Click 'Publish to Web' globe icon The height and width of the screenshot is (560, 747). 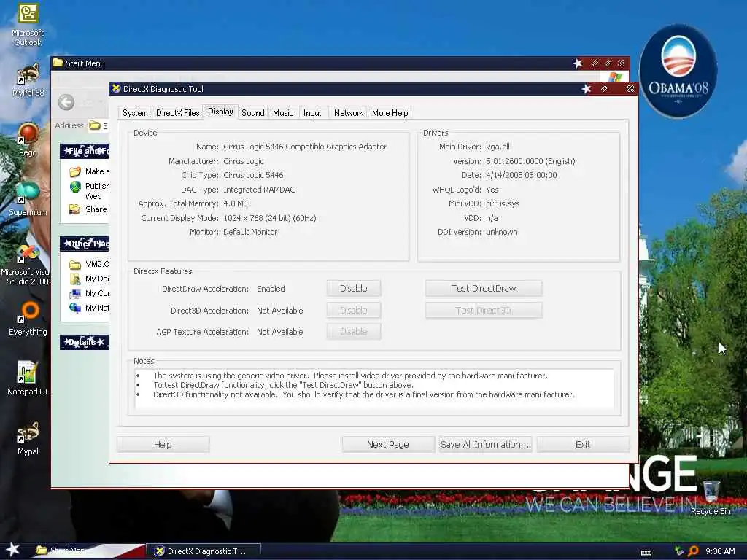[75, 187]
